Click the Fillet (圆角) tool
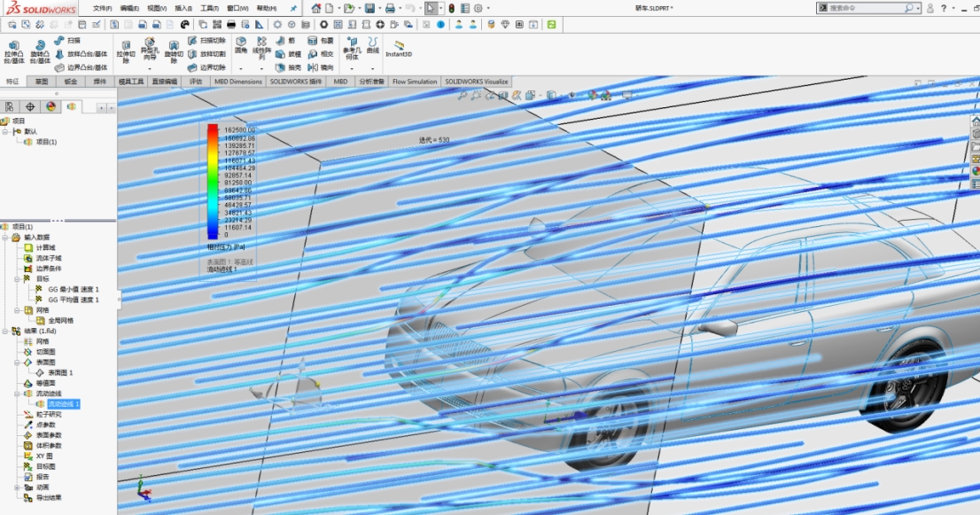 [x=241, y=45]
